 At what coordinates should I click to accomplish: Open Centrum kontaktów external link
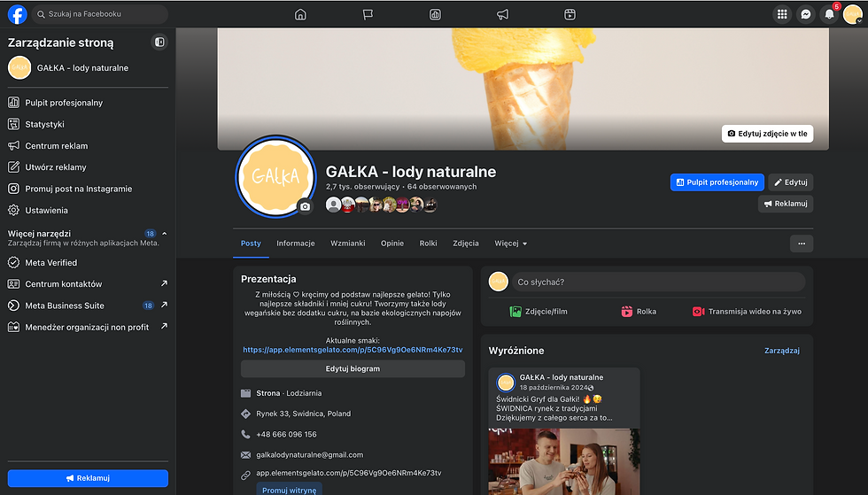88,284
